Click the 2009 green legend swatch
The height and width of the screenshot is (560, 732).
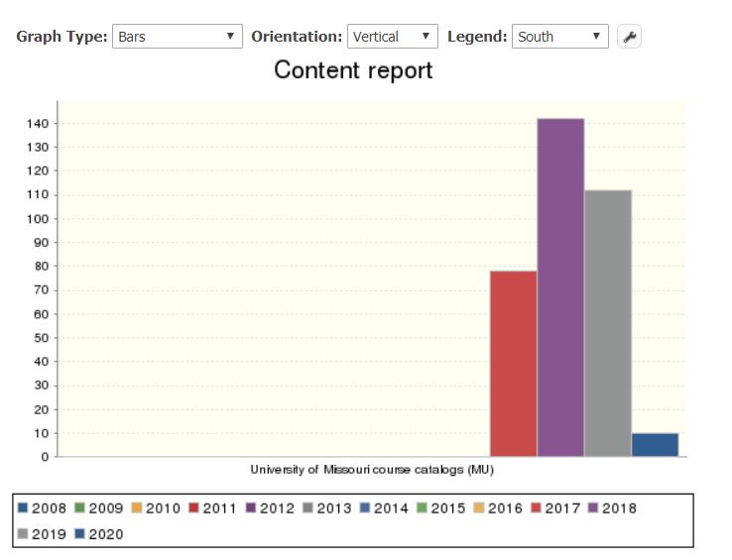[80, 508]
